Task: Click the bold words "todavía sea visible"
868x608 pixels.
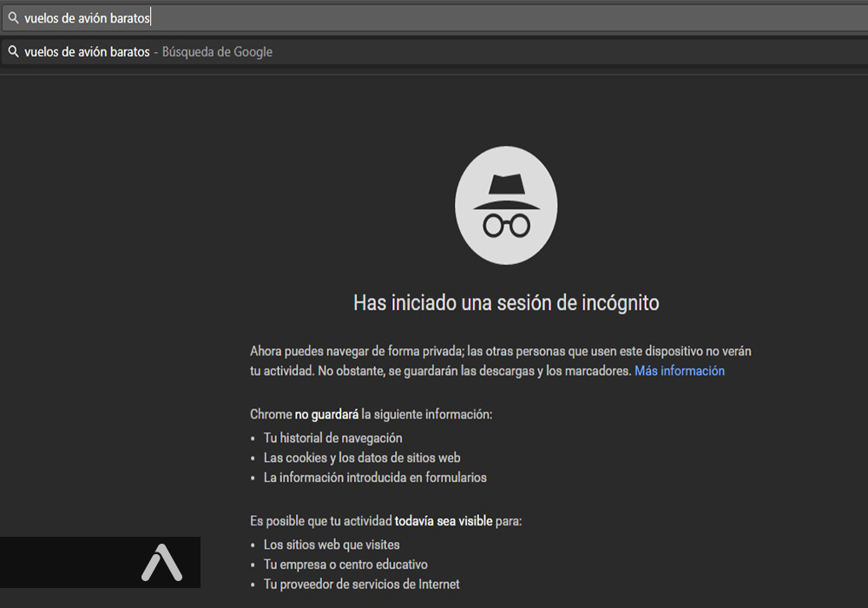Action: click(444, 521)
